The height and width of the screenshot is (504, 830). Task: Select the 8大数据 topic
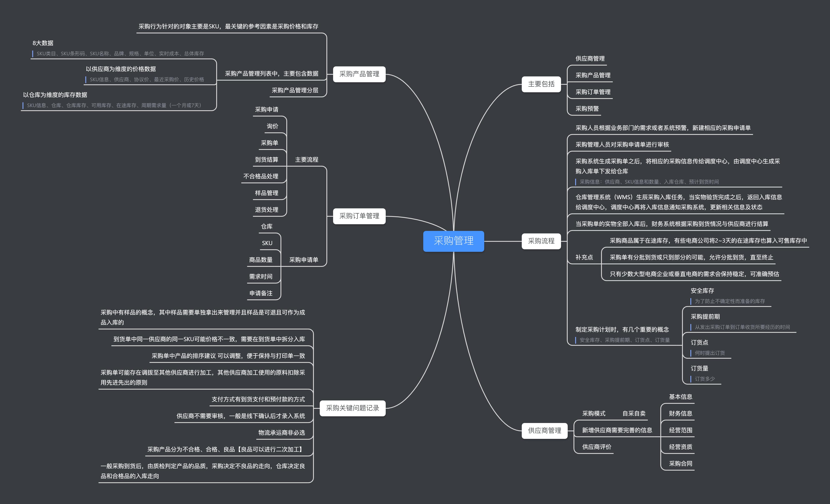pos(43,43)
